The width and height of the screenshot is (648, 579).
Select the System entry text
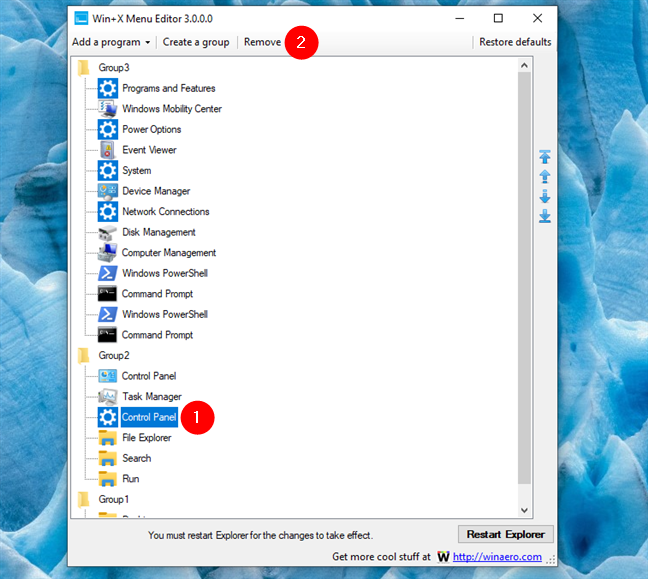(x=136, y=170)
